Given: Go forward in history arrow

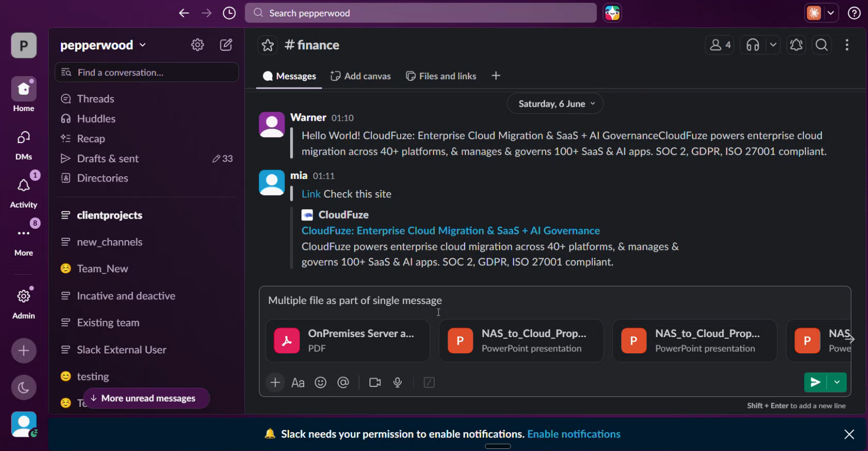Looking at the screenshot, I should point(207,13).
